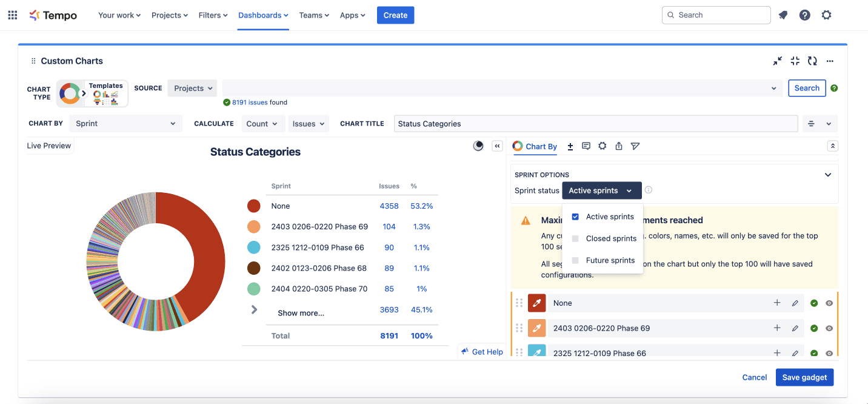Screen dimensions: 868x404
Task: Click the export share icon tab
Action: (618, 146)
